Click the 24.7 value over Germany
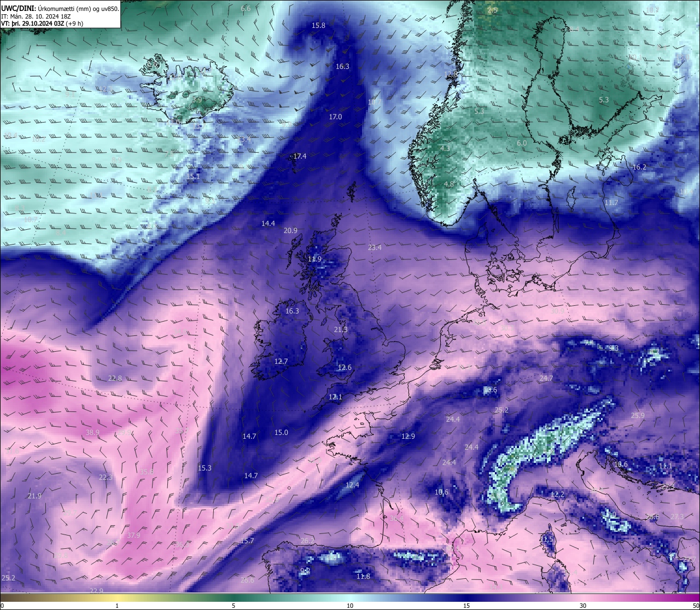Image resolution: width=700 pixels, height=610 pixels. [x=546, y=379]
